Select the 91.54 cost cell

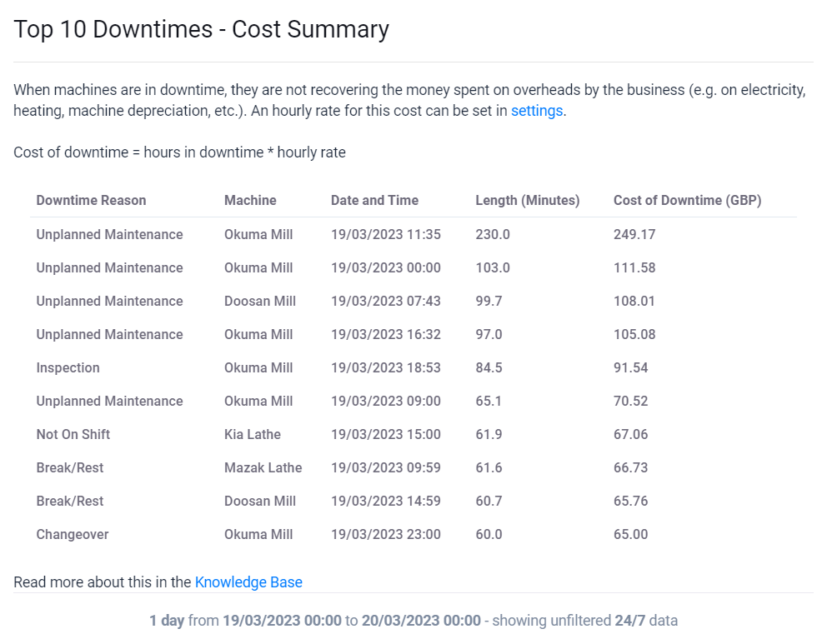point(631,367)
